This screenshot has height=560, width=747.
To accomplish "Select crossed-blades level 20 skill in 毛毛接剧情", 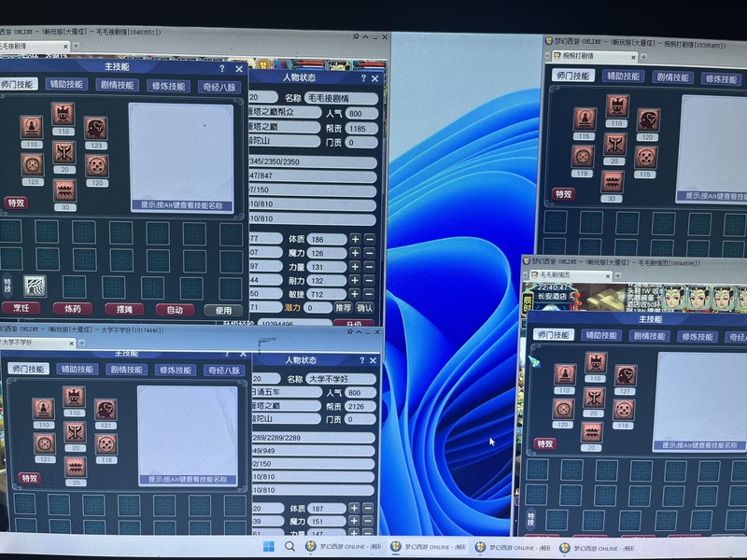I will coord(64,152).
